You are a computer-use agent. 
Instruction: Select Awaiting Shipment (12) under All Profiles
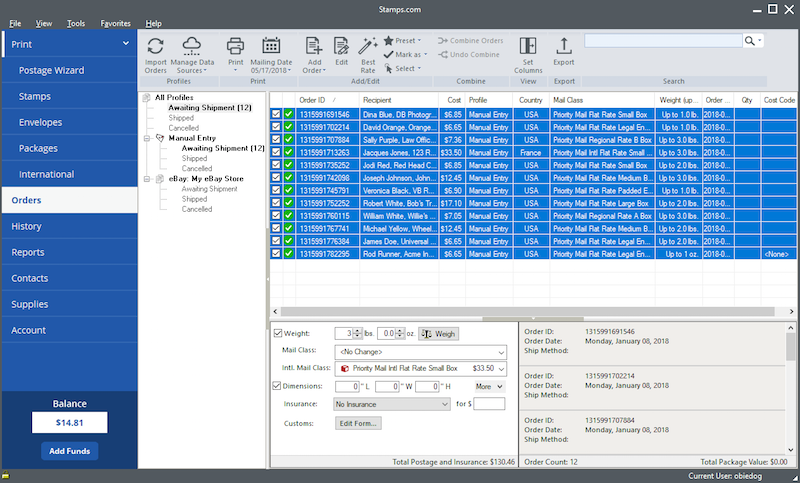click(x=210, y=108)
